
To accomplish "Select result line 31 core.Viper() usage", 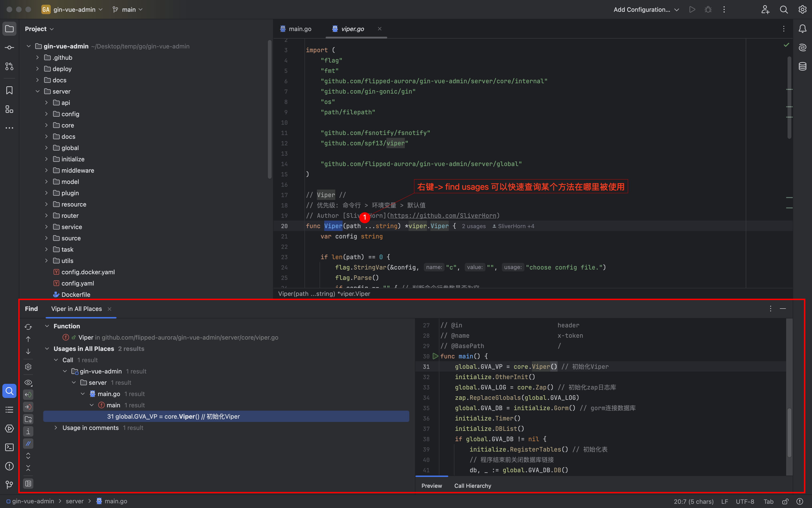I will click(226, 417).
